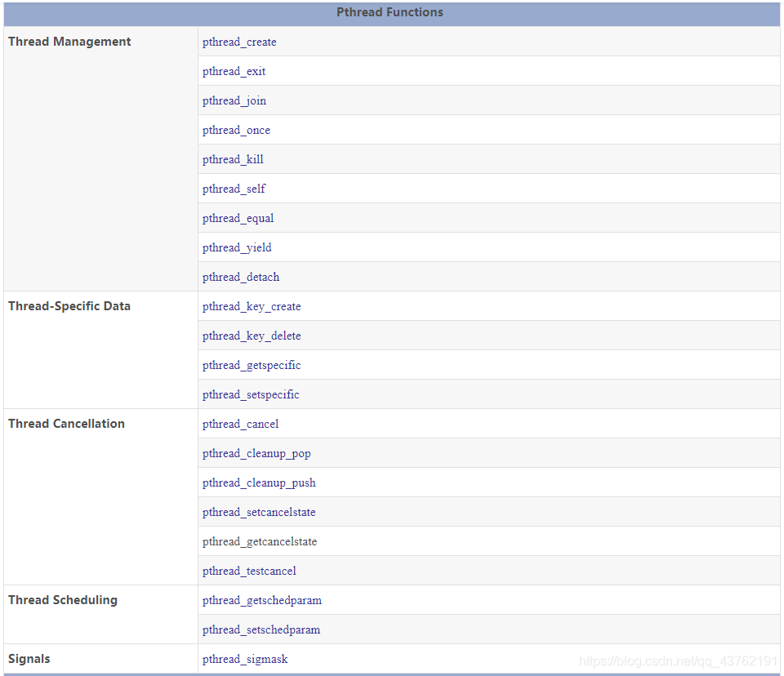
Task: Open the pthread_cleanup_push link
Action: (259, 483)
